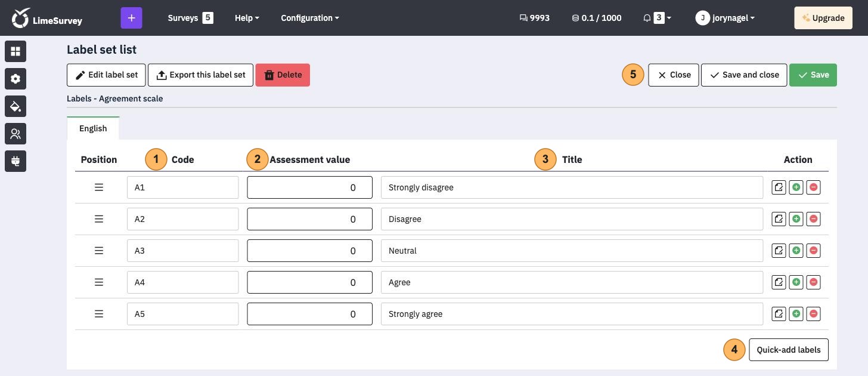The image size is (868, 376).
Task: Open the editor icon for Neutral row
Action: pyautogui.click(x=779, y=251)
